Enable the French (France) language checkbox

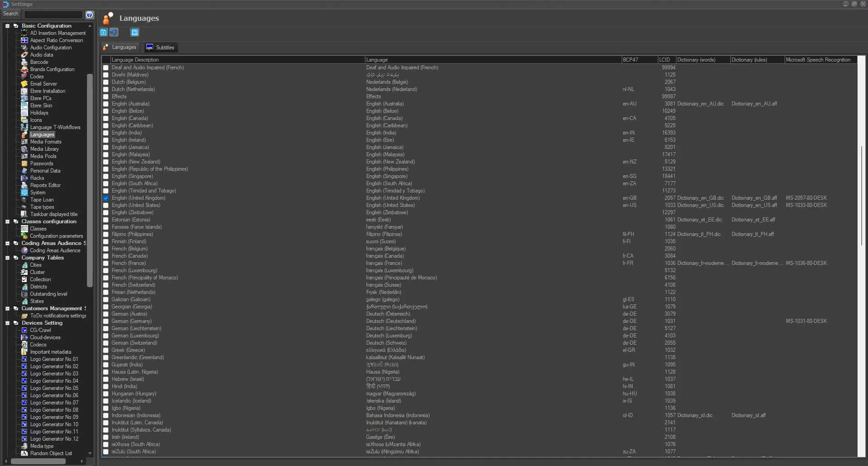tap(106, 264)
